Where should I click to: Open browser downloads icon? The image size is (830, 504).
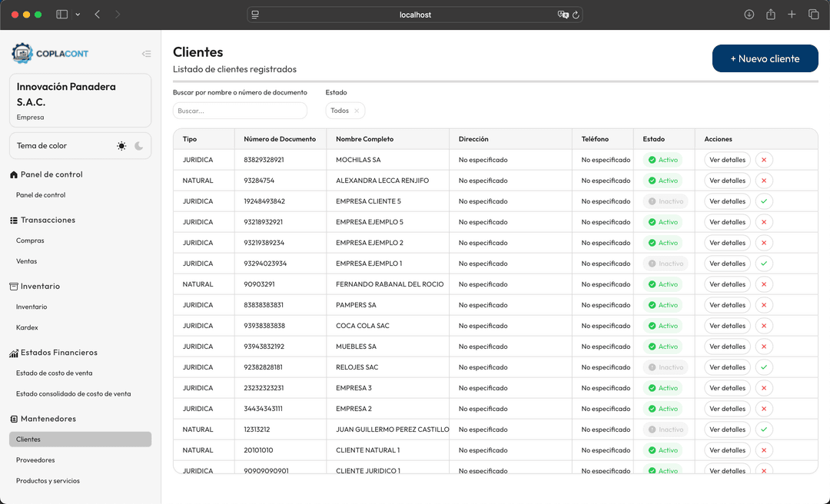click(749, 15)
